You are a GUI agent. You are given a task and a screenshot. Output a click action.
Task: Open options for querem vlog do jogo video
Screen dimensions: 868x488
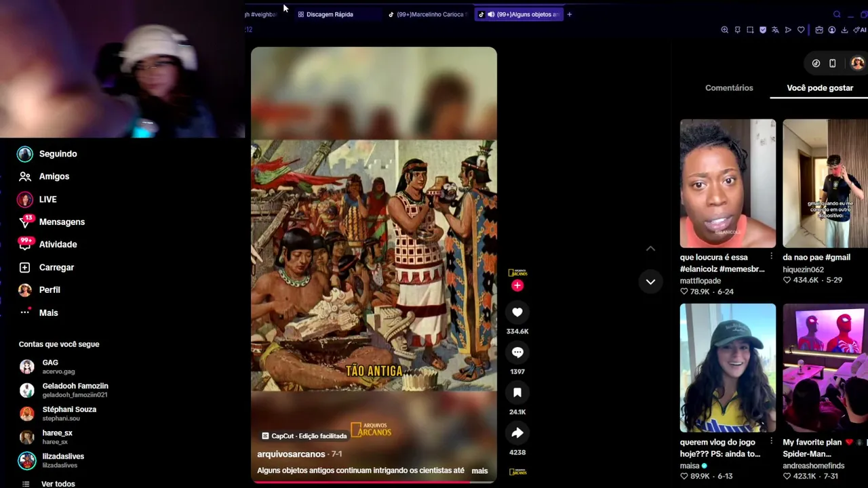click(x=771, y=442)
